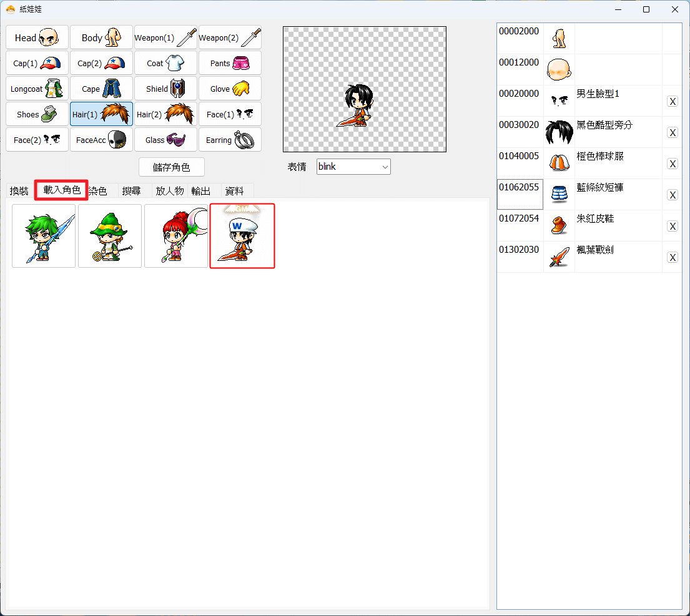Screen dimensions: 690x616
Task: Click the 儲存角色 save character button
Action: (172, 167)
